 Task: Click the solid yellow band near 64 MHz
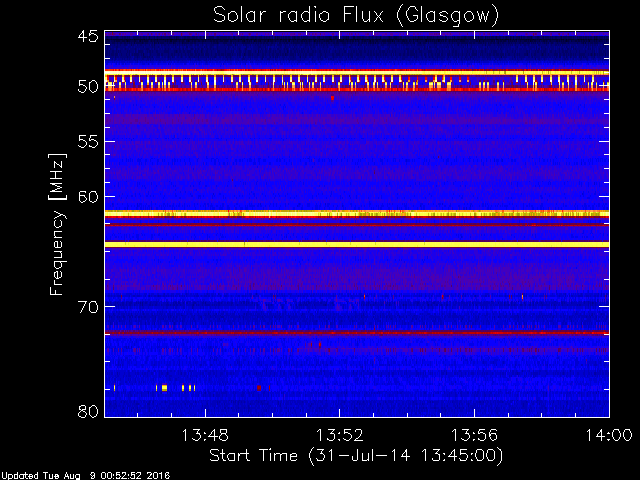point(357,244)
